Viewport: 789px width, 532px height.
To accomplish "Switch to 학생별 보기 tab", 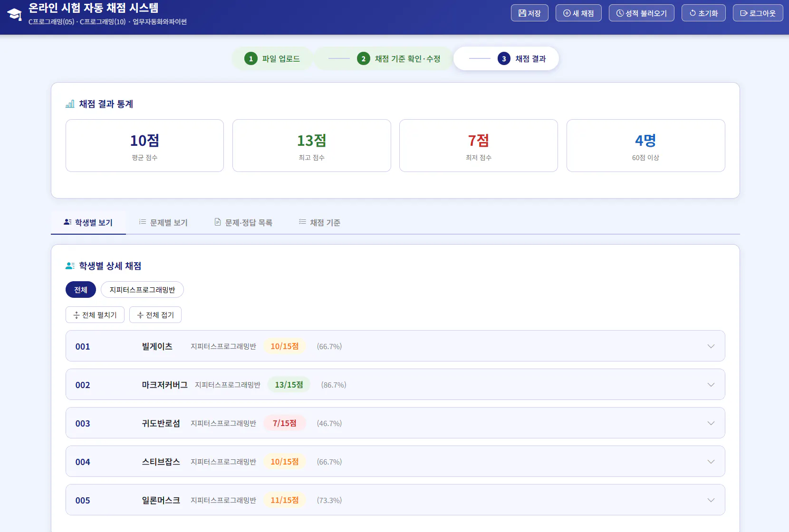I will (88, 222).
